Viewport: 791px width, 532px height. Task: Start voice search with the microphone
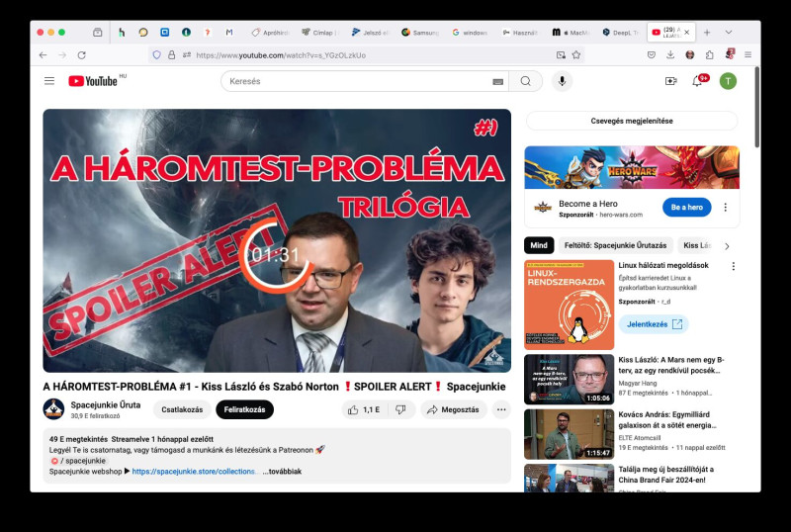(x=562, y=81)
